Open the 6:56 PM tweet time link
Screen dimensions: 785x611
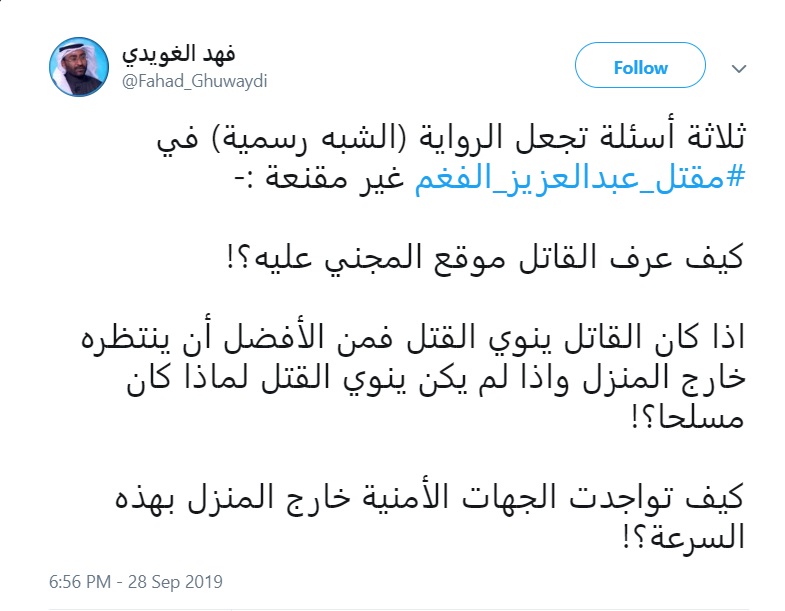tap(80, 582)
